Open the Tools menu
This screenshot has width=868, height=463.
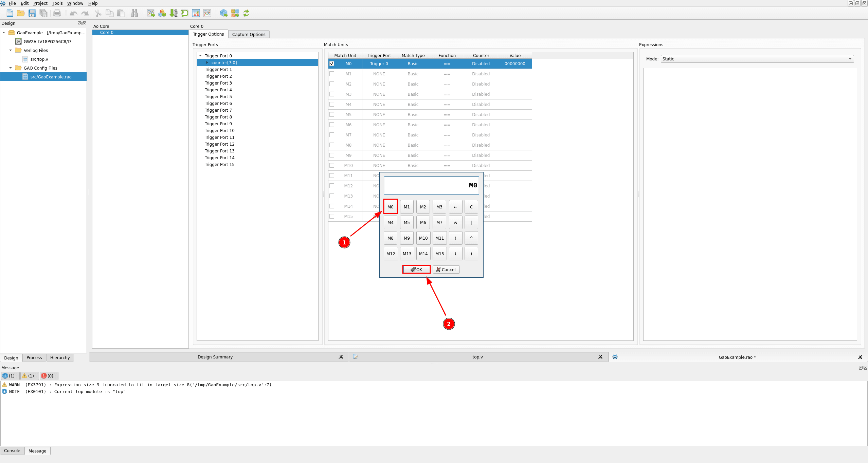57,3
